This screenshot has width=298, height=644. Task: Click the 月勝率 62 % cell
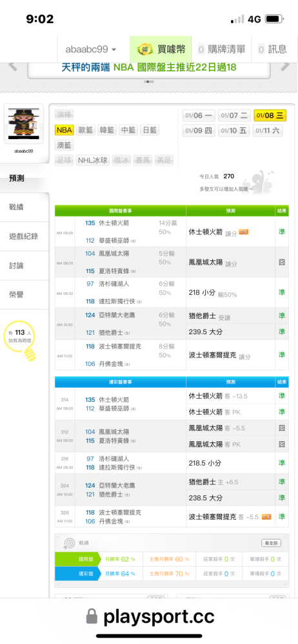[x=120, y=560]
